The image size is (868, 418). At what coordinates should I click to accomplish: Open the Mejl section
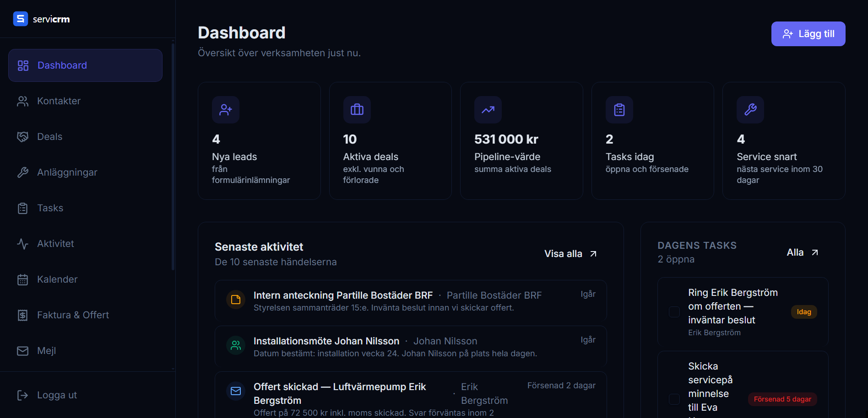pos(85,351)
